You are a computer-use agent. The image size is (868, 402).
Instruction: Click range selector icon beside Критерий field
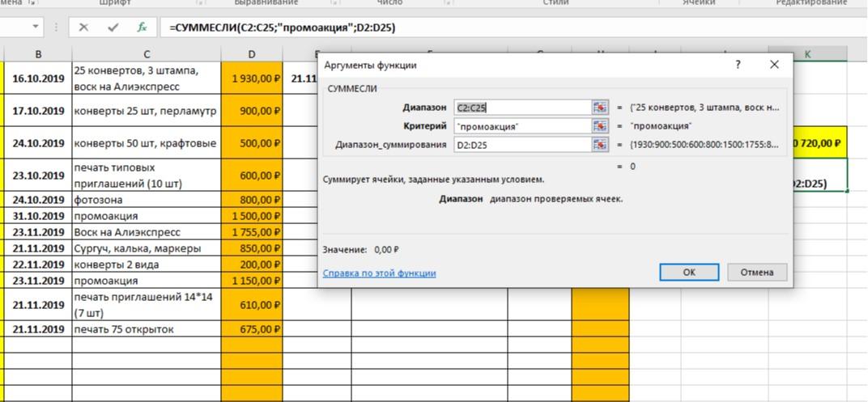tap(600, 126)
